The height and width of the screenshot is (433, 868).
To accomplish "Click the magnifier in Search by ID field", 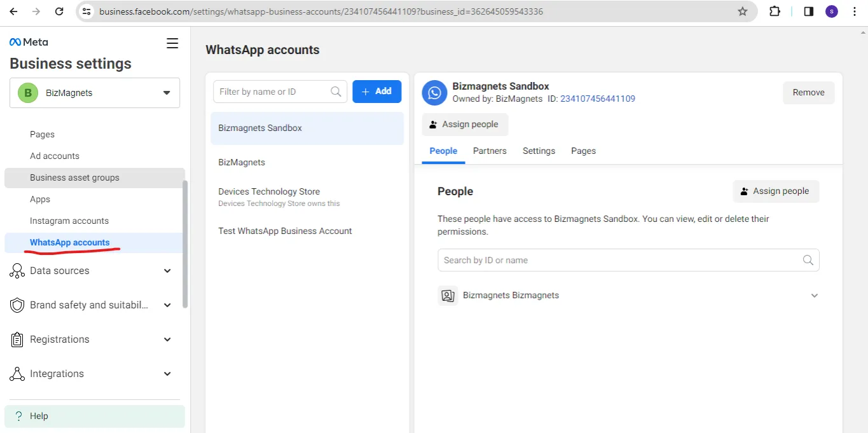I will click(x=808, y=260).
